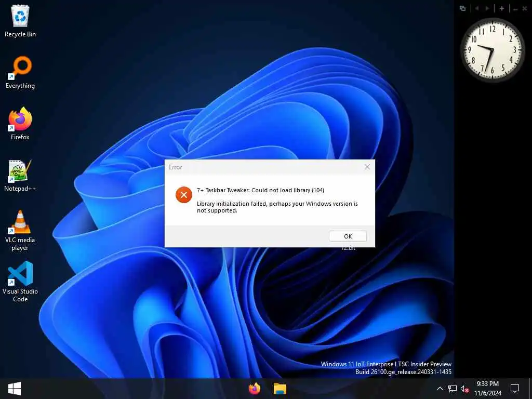Click the red error icon in dialog

(184, 195)
